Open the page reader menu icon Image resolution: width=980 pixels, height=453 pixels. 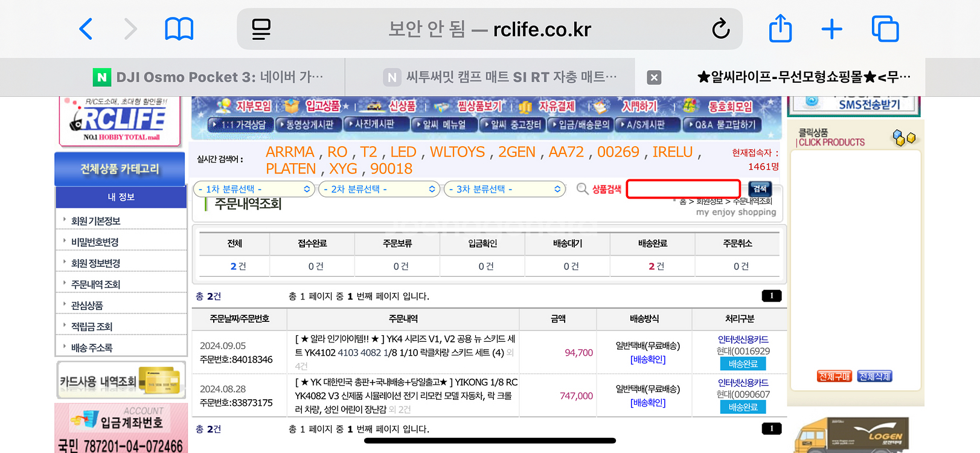click(261, 29)
